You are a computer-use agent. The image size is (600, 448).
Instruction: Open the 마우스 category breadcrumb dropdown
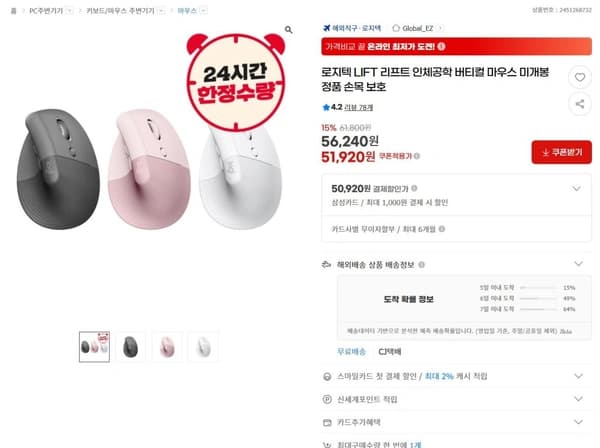point(203,11)
